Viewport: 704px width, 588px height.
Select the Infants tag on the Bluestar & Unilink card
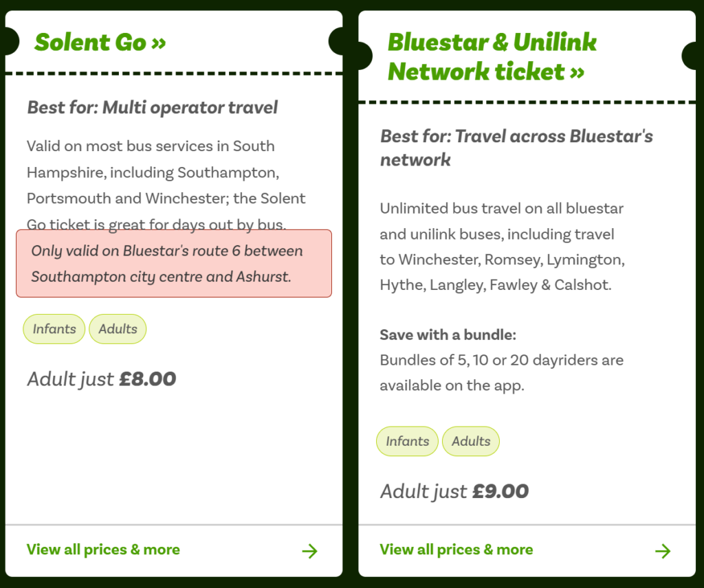coord(407,441)
